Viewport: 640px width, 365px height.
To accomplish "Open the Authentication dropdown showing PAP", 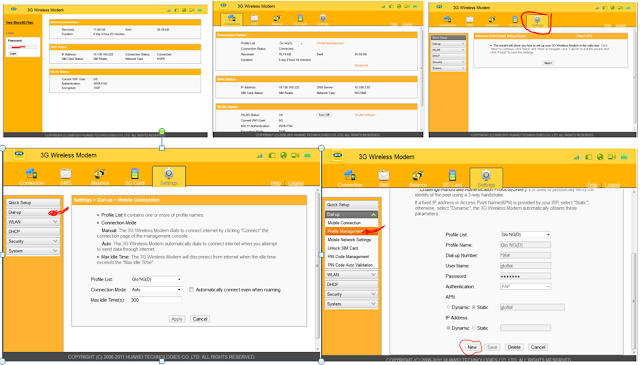I will coord(525,287).
